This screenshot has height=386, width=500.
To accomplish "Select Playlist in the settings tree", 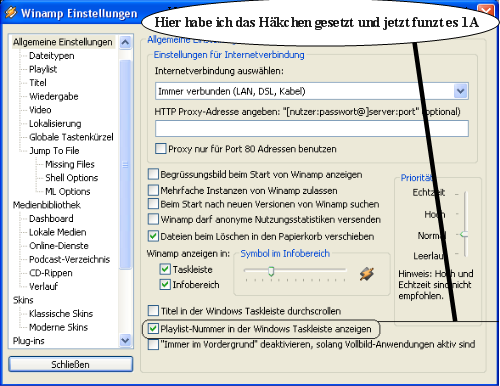I will coord(43,69).
